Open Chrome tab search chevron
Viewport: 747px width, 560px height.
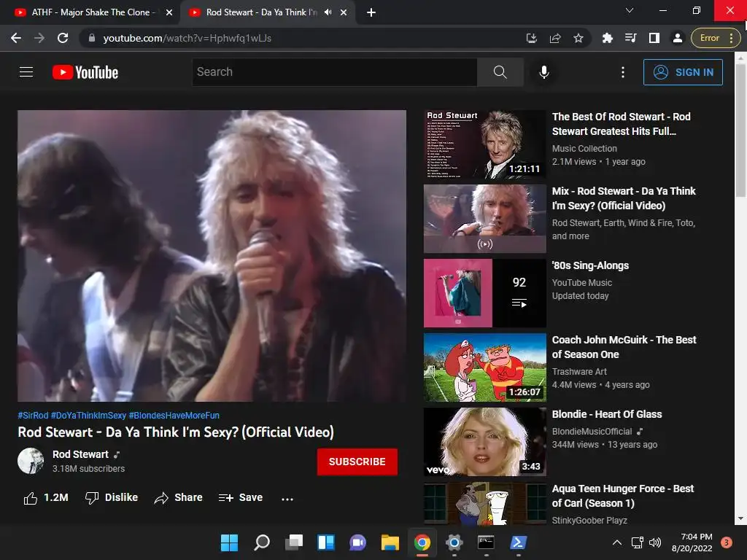coord(630,10)
